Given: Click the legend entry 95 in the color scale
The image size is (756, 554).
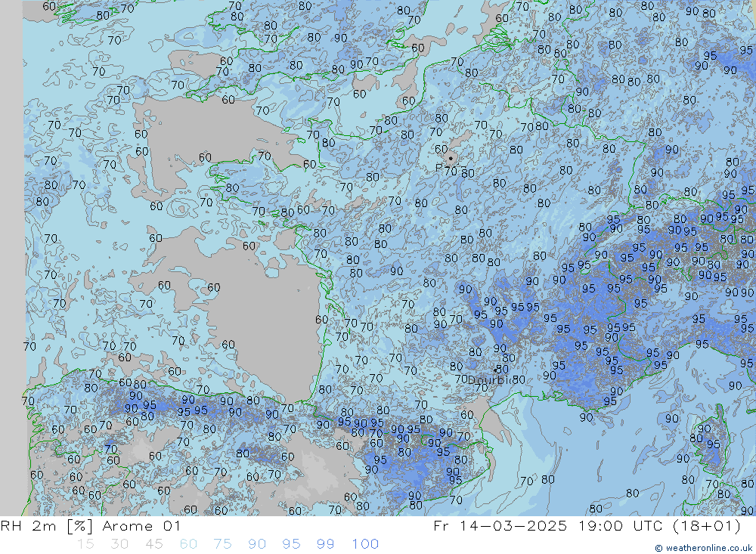Looking at the screenshot, I should [291, 544].
